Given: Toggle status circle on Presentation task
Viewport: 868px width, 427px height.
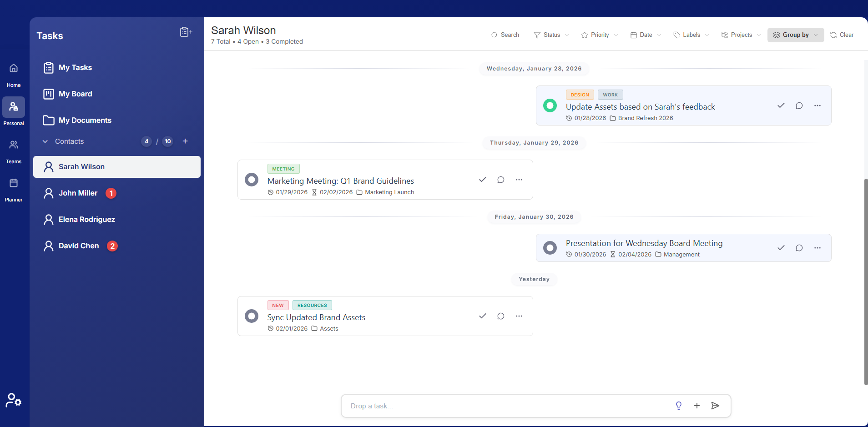Looking at the screenshot, I should coord(550,248).
